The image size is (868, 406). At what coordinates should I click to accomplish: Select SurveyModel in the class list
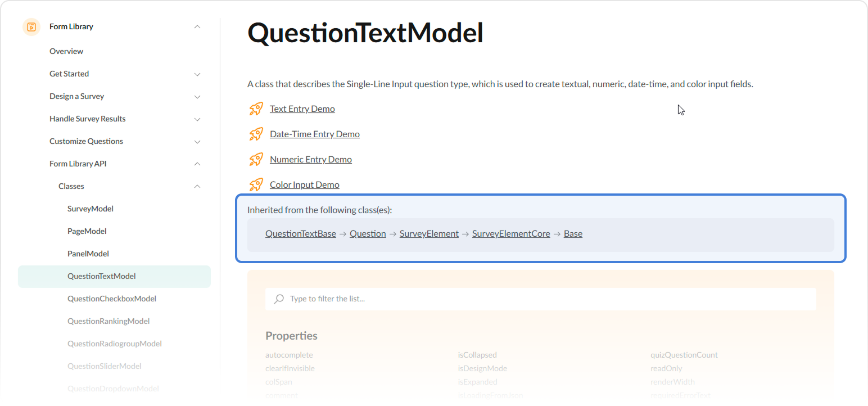click(x=90, y=209)
